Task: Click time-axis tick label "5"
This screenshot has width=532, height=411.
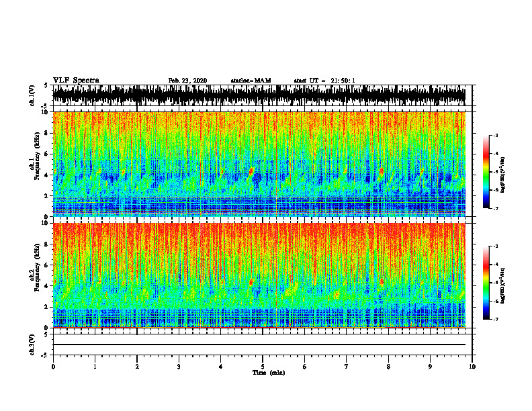Action: click(x=263, y=367)
